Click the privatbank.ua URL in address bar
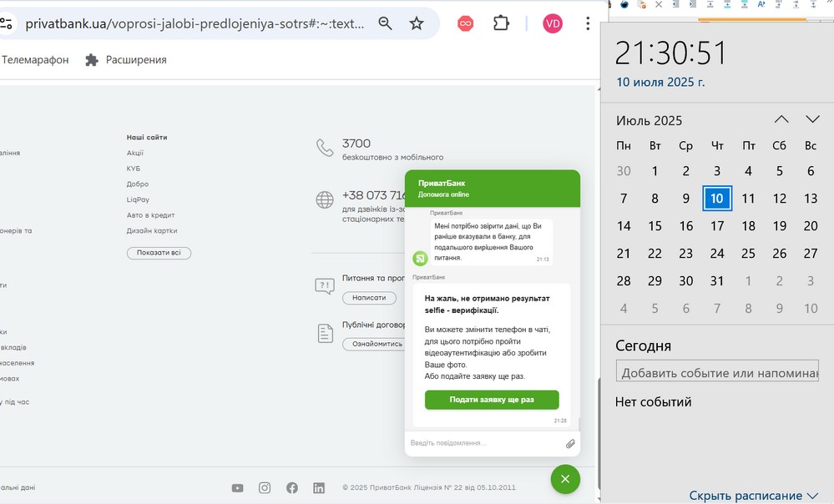834x504 pixels. click(x=195, y=23)
